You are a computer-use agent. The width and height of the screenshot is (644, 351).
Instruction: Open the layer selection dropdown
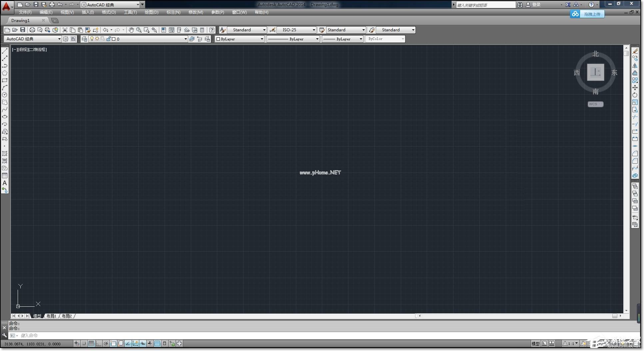tap(186, 39)
